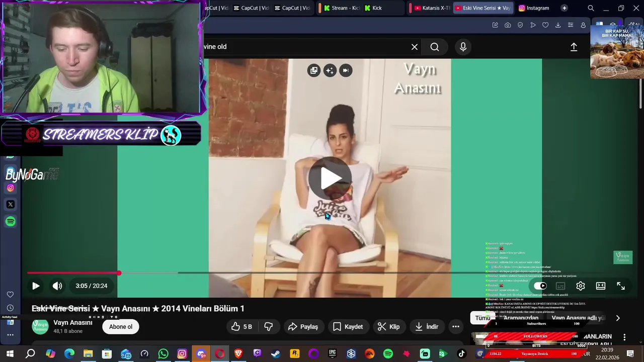The image size is (644, 362).
Task: Open sidebar three-dot more options
Action: [x=10, y=334]
